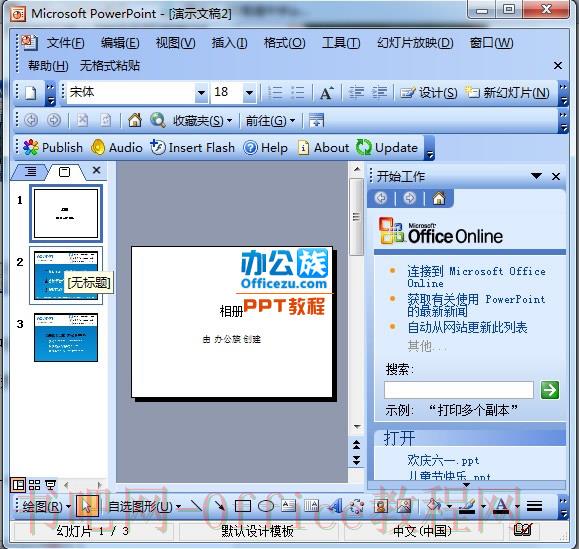579x549 pixels.
Task: Switch to slide sorter view
Action: (x=34, y=485)
